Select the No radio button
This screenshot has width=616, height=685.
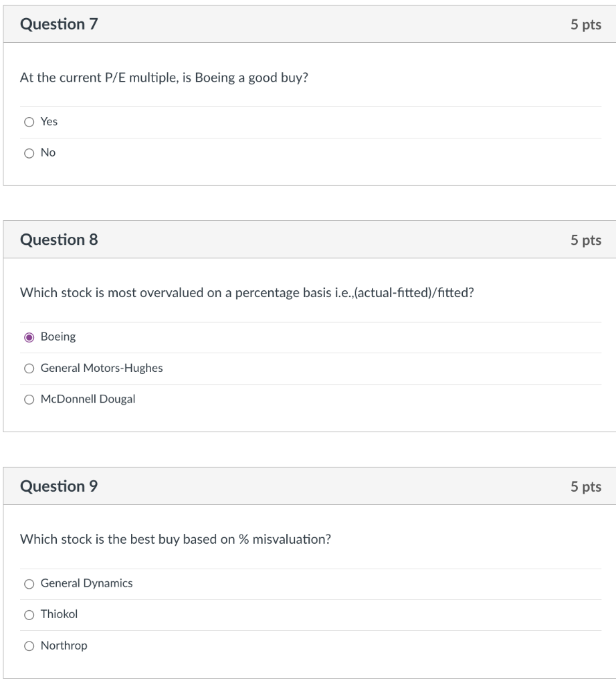pos(28,153)
